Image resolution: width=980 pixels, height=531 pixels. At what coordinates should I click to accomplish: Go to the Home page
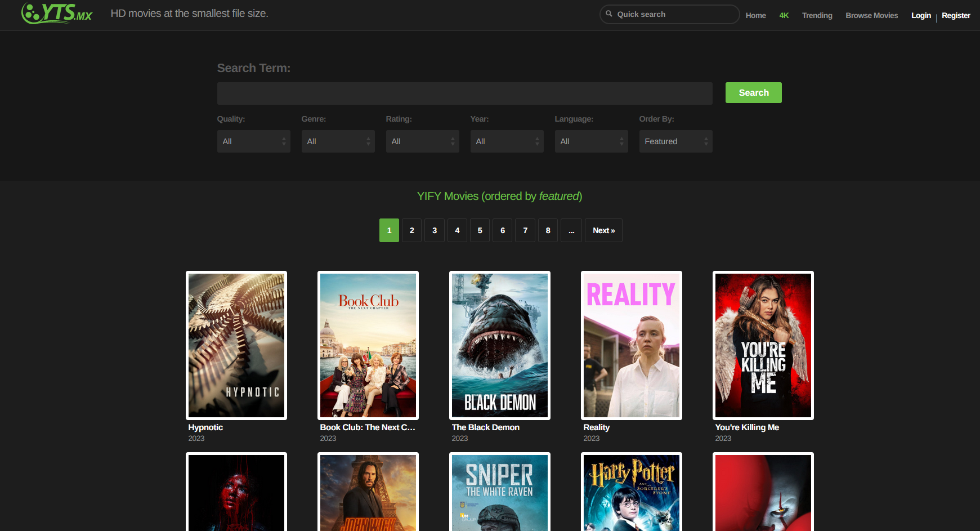click(755, 16)
